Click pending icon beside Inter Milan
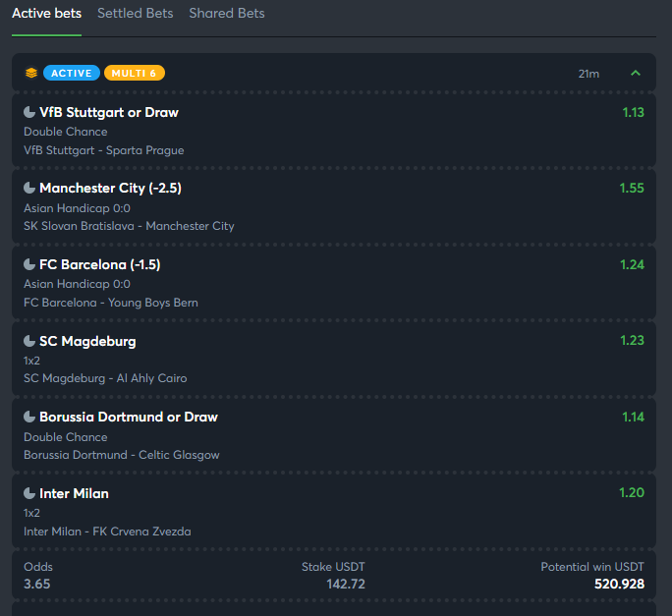Viewport: 672px width, 616px height. pyautogui.click(x=29, y=493)
